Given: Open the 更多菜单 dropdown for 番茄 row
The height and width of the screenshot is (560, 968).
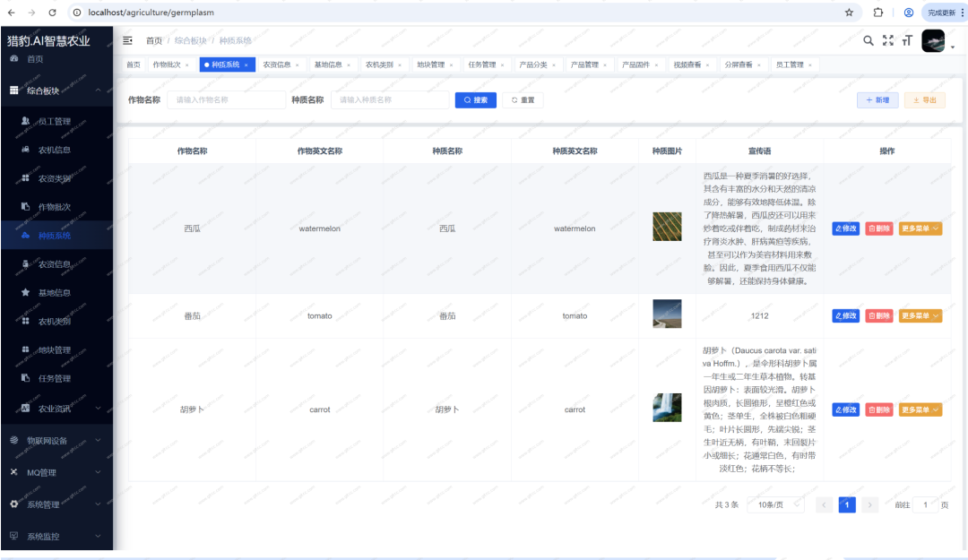Looking at the screenshot, I should point(920,315).
